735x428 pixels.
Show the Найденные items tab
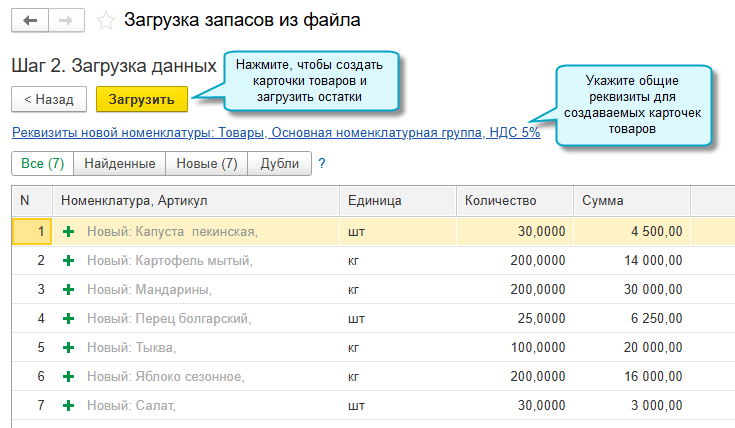click(119, 163)
